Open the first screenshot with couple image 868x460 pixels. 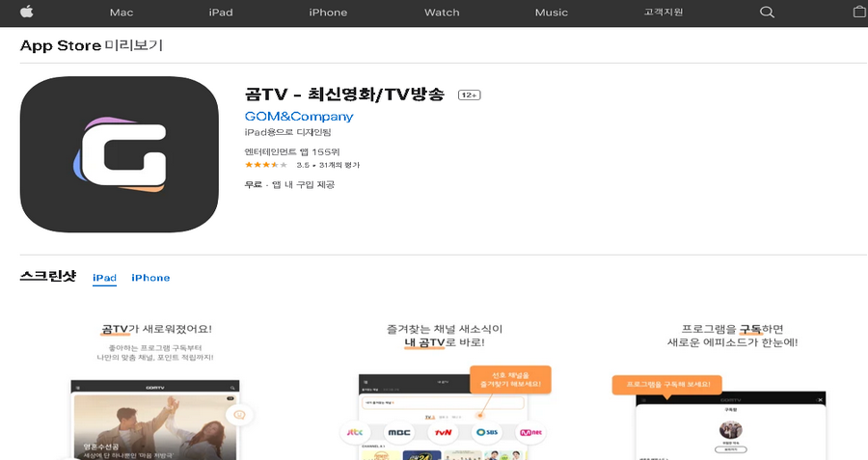[x=155, y=419]
